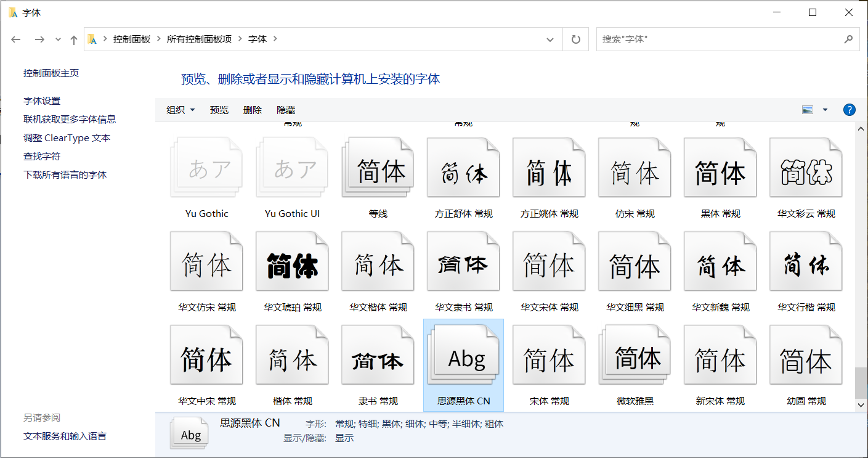Select the 华文彩云 常规 font icon
Image resolution: width=868 pixels, height=458 pixels.
pyautogui.click(x=806, y=168)
